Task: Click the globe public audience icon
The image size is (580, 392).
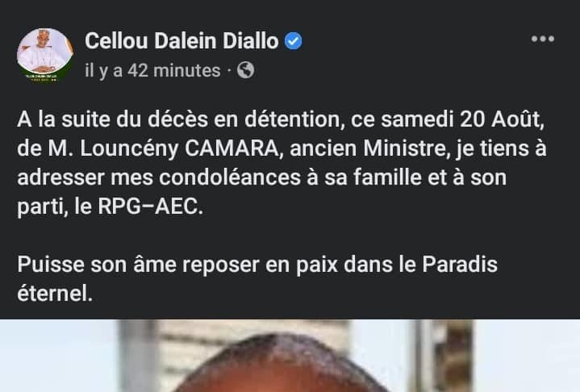Action: point(245,70)
